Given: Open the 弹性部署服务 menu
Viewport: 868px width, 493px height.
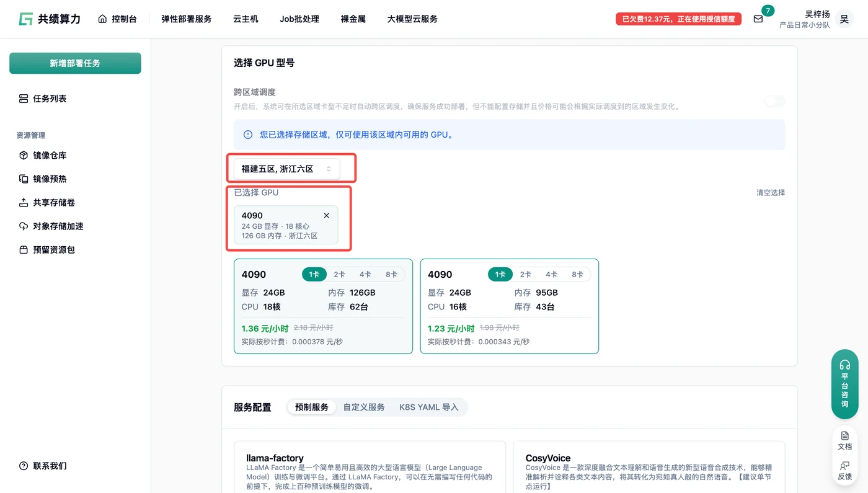Looking at the screenshot, I should coord(186,19).
